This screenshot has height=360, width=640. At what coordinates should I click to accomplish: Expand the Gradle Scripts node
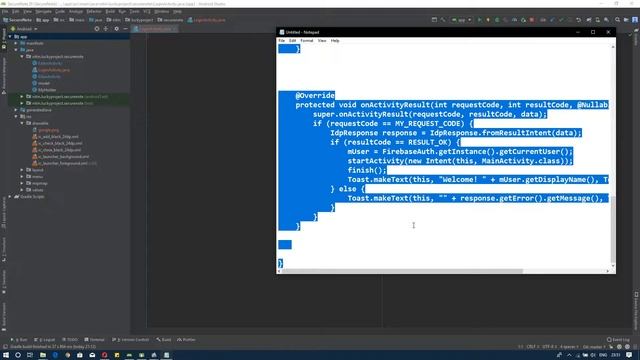[x=10, y=196]
